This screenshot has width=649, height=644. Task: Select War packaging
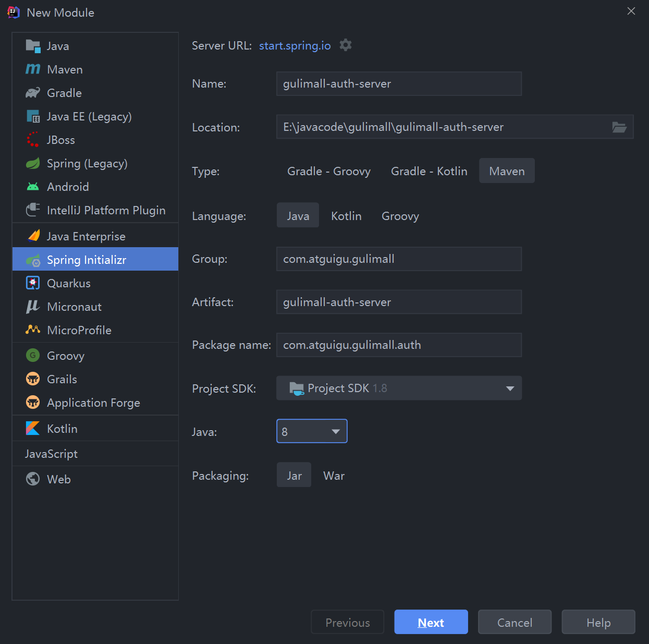point(334,476)
